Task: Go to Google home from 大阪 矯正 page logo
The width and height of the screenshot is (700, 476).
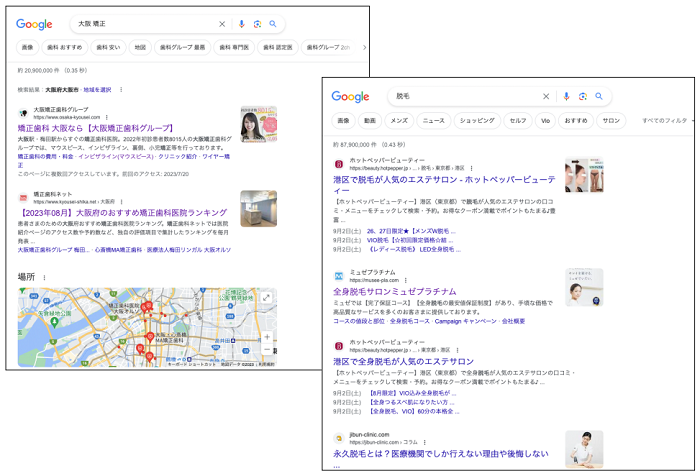Action: pos(34,24)
